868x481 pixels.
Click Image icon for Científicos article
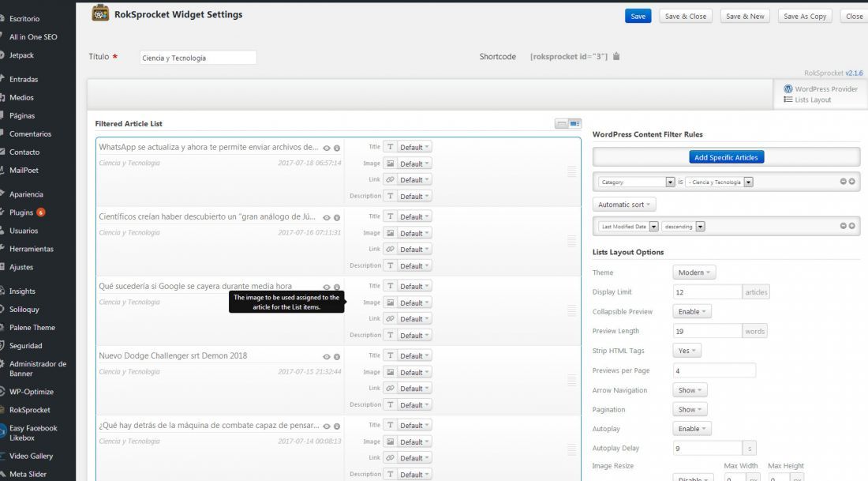pyautogui.click(x=391, y=233)
